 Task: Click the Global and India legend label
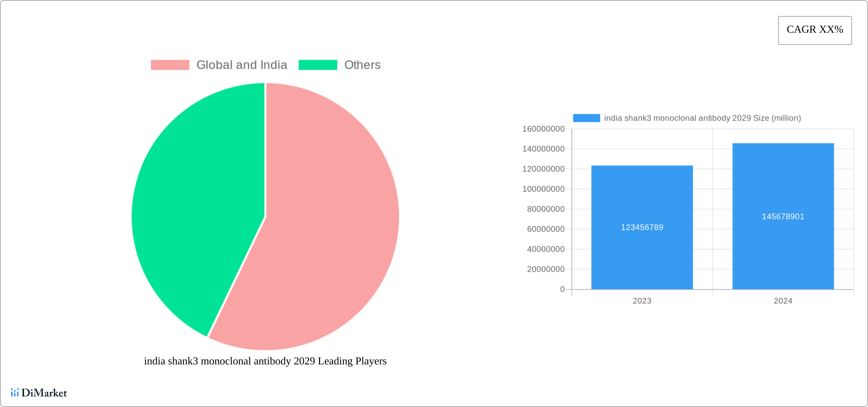(242, 65)
